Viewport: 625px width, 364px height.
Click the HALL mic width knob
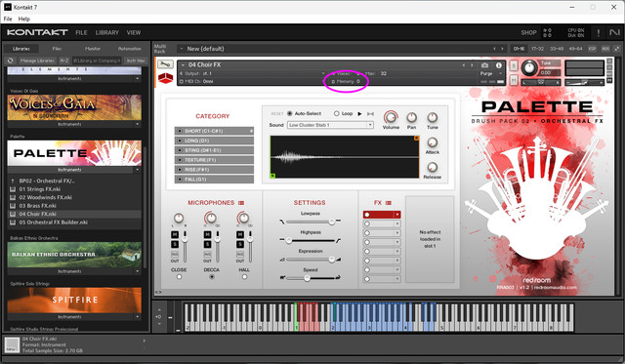pos(243,218)
